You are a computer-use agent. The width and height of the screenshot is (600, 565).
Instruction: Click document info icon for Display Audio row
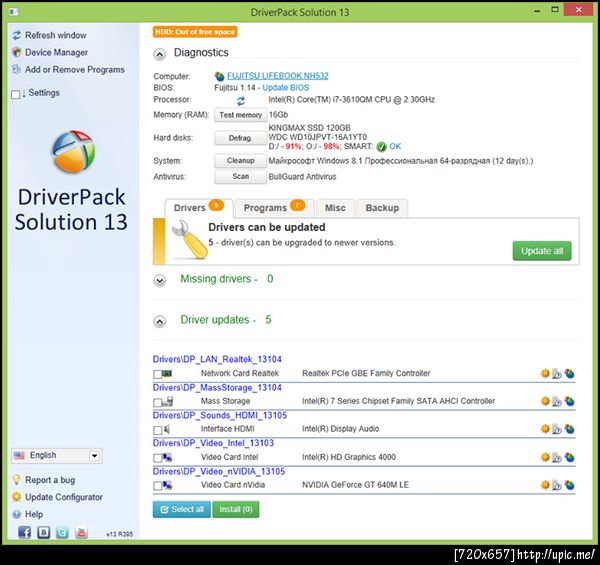557,430
